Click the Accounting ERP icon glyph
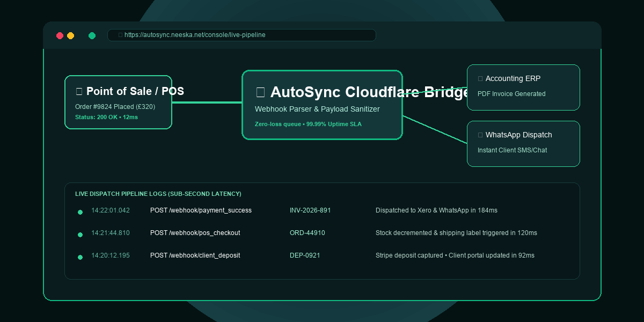The image size is (644, 322). click(x=480, y=79)
